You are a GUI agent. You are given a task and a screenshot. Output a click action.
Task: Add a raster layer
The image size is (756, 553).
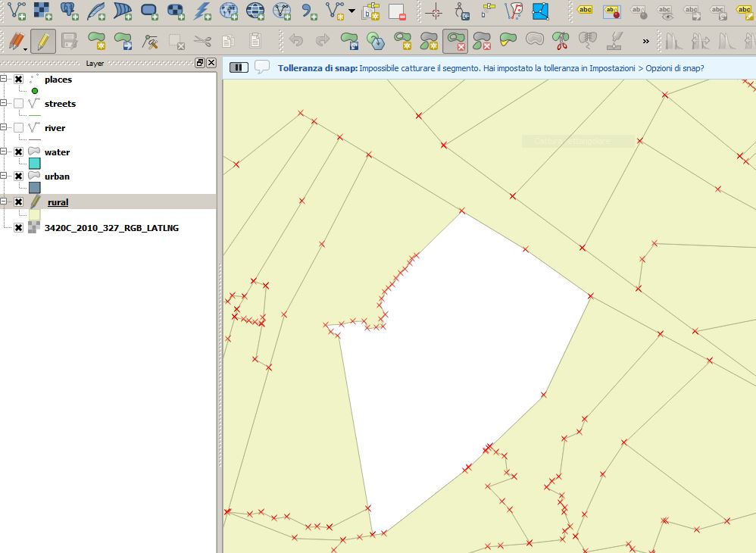[43, 11]
